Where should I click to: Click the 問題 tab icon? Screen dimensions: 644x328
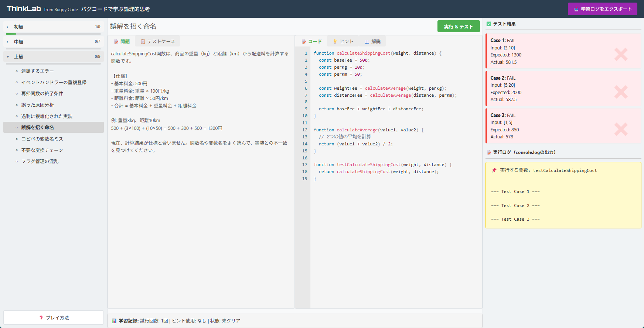(116, 42)
